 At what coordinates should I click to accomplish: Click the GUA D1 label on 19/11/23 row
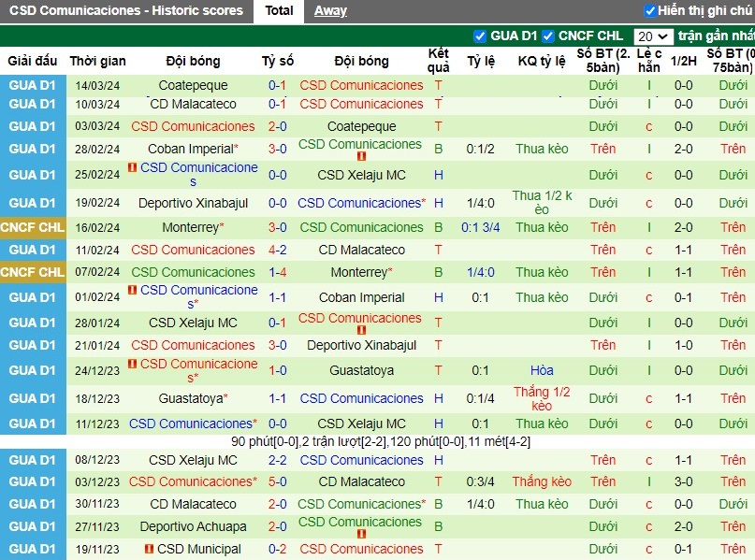tap(33, 549)
